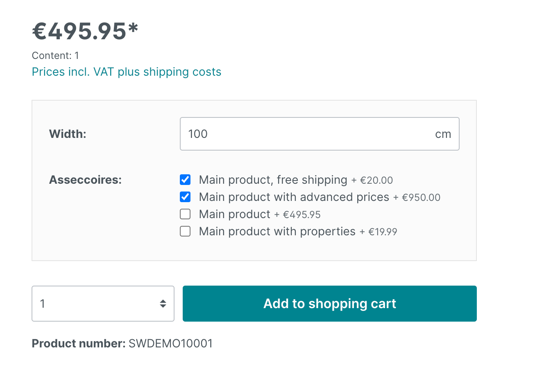Check the Main product €495.95 checkbox
This screenshot has width=544, height=392.
tap(185, 214)
